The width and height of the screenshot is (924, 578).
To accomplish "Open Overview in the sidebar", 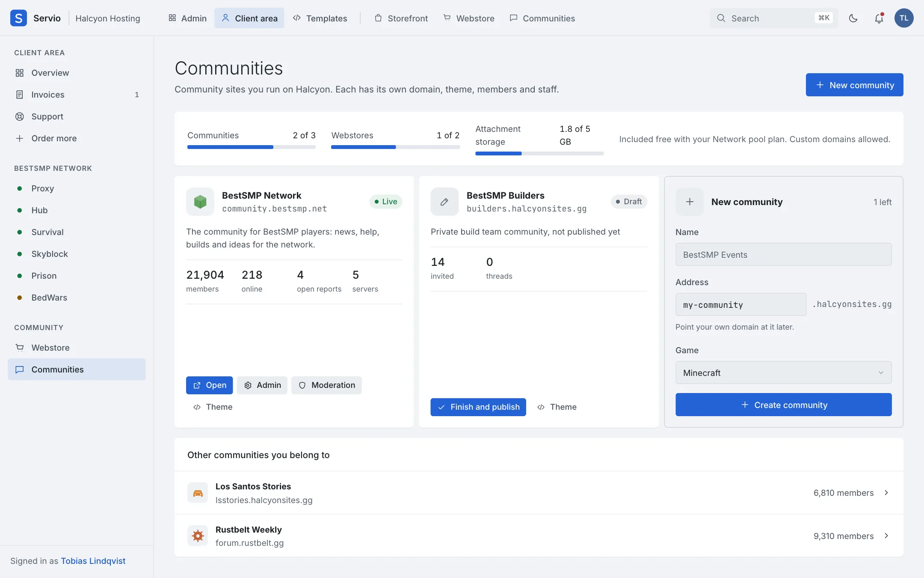I will point(77,73).
